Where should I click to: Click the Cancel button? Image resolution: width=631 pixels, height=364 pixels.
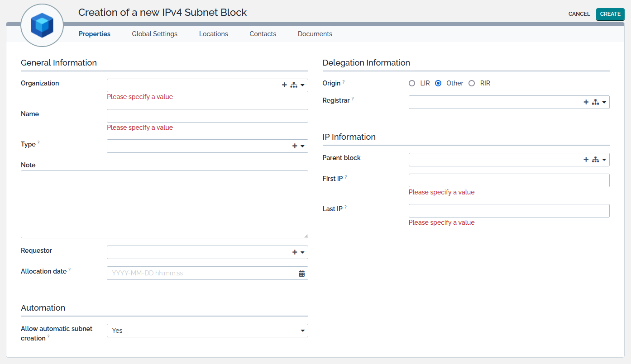pyautogui.click(x=579, y=14)
